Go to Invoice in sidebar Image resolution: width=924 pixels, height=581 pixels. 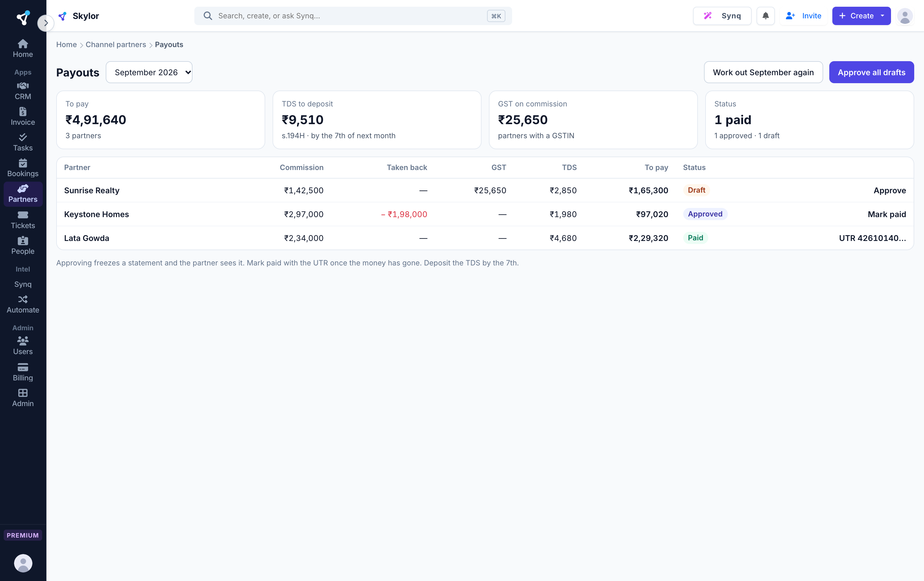(x=23, y=117)
